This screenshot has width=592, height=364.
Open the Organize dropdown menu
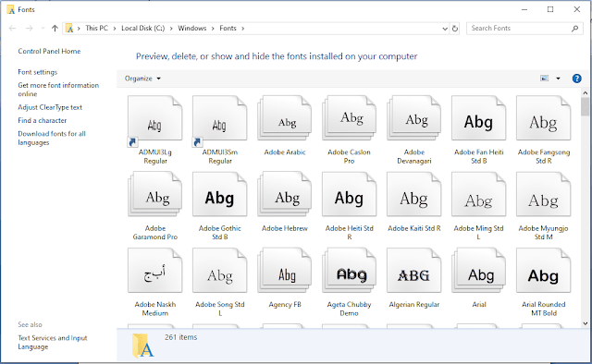coord(142,79)
